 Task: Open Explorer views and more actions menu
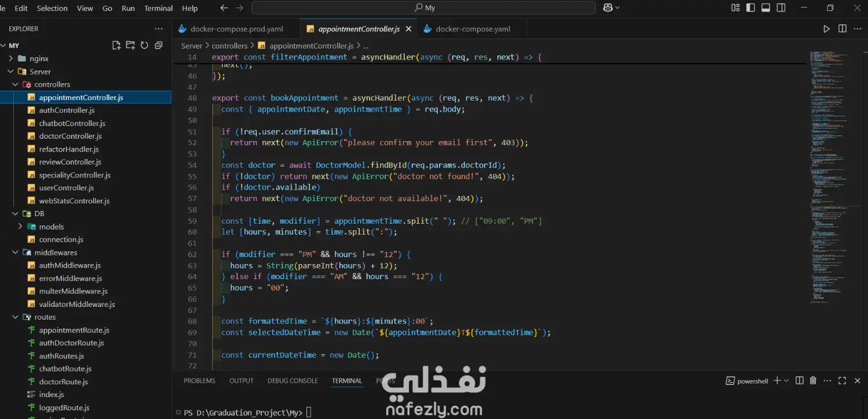(158, 29)
